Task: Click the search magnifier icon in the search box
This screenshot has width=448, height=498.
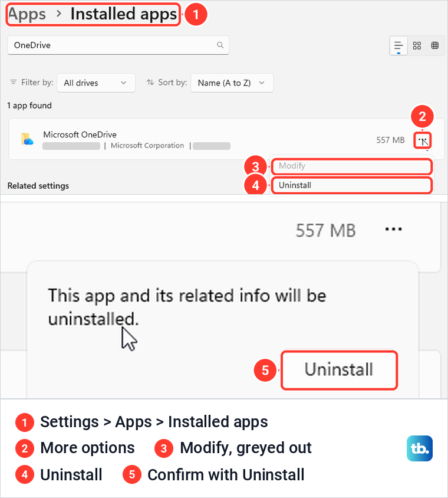Action: (x=220, y=45)
